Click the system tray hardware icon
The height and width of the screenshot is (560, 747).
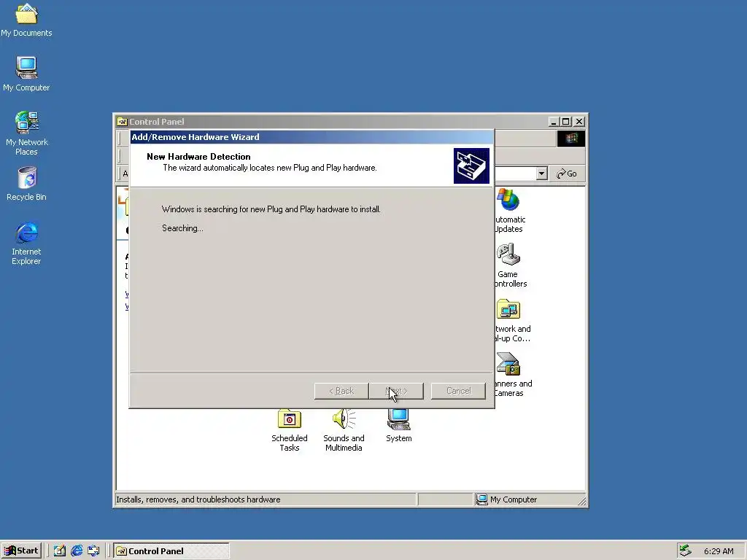point(685,551)
